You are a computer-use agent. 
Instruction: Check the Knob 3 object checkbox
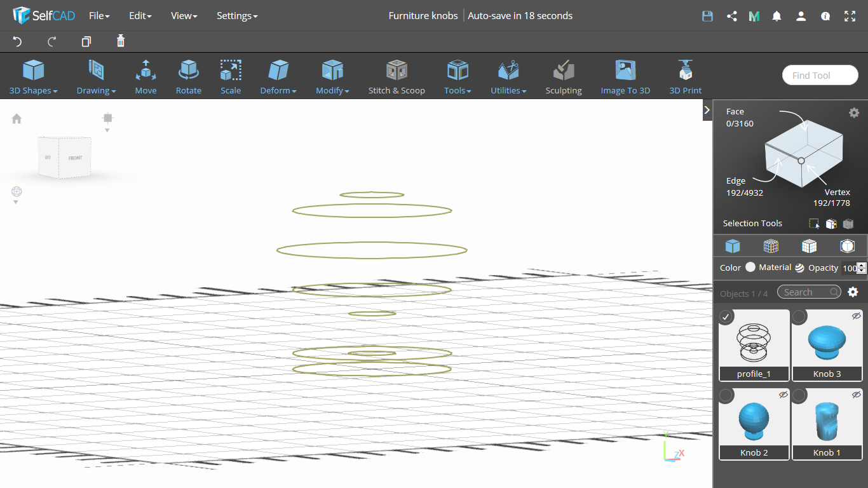(x=799, y=316)
